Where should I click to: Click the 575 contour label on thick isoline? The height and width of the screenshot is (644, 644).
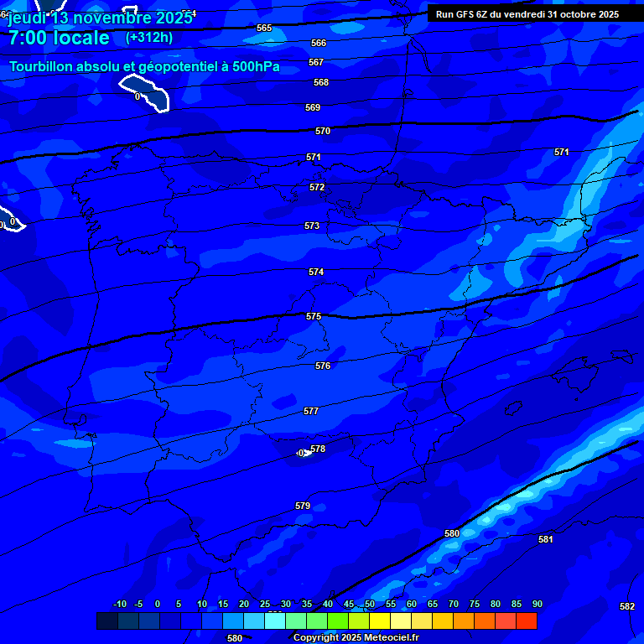point(314,316)
